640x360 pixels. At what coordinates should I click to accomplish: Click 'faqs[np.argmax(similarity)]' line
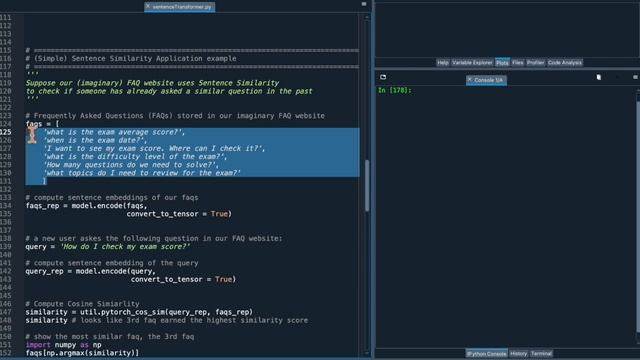(82, 353)
